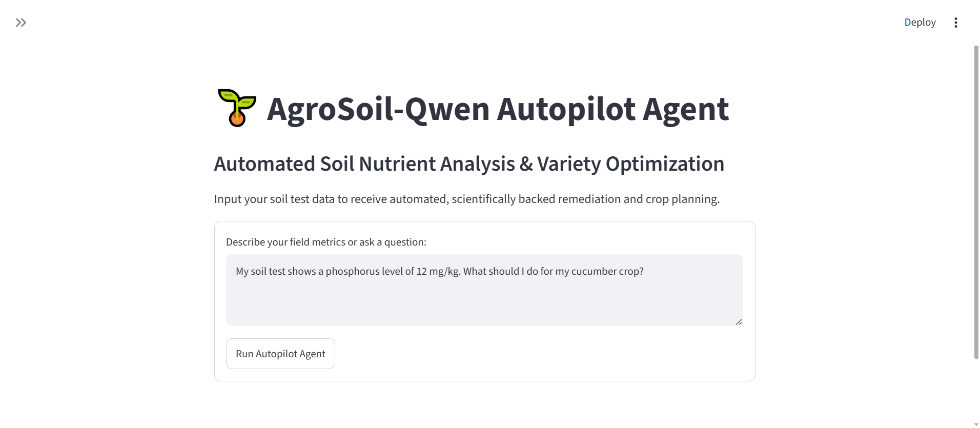Place cursor after '12 mg/kg' in textarea

click(x=460, y=271)
